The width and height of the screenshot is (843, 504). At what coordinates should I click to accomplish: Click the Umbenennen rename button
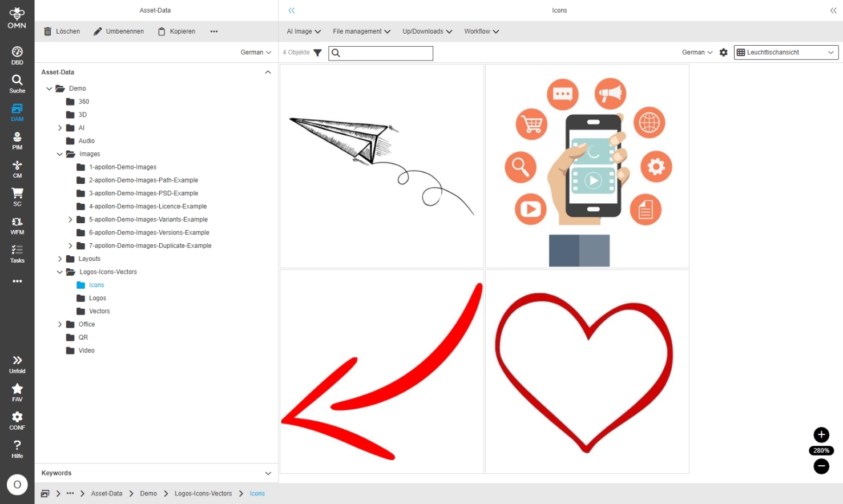coord(119,31)
